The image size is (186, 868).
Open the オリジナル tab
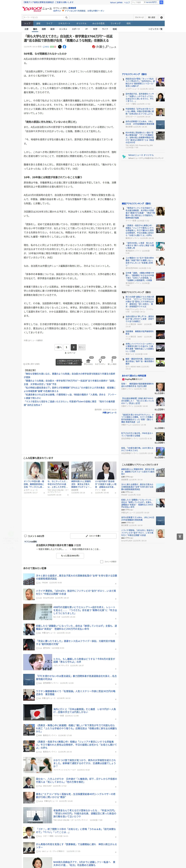81,24
